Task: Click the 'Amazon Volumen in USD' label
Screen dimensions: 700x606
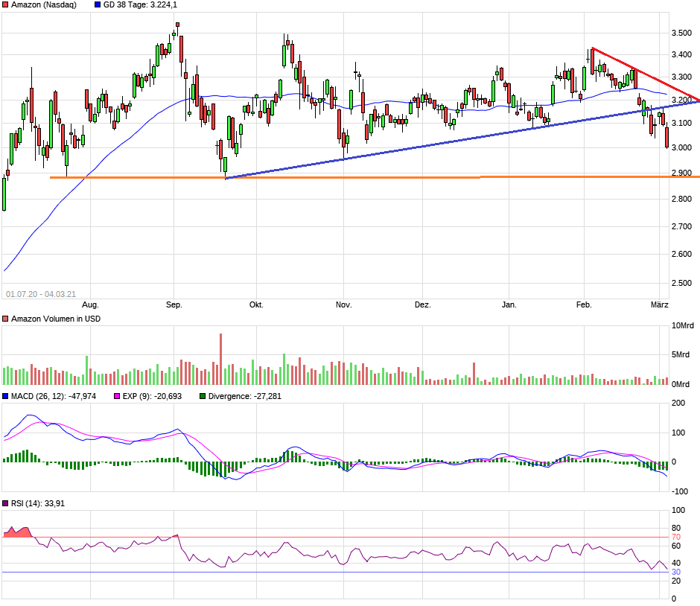Action: [x=56, y=319]
